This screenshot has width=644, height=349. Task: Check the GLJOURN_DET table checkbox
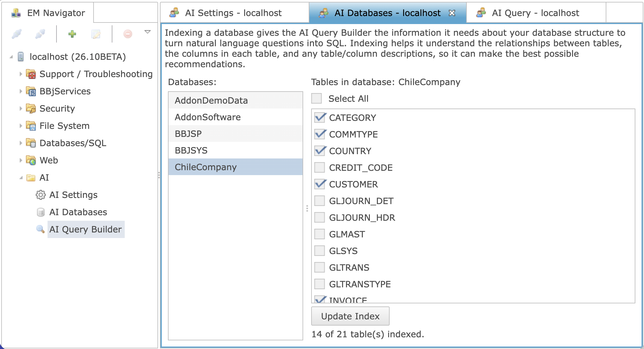tap(320, 201)
